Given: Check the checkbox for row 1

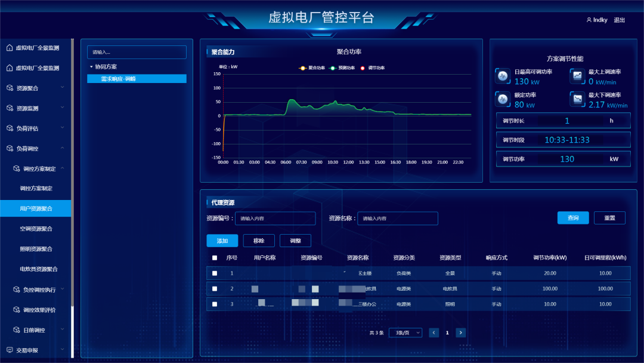Looking at the screenshot, I should 215,273.
